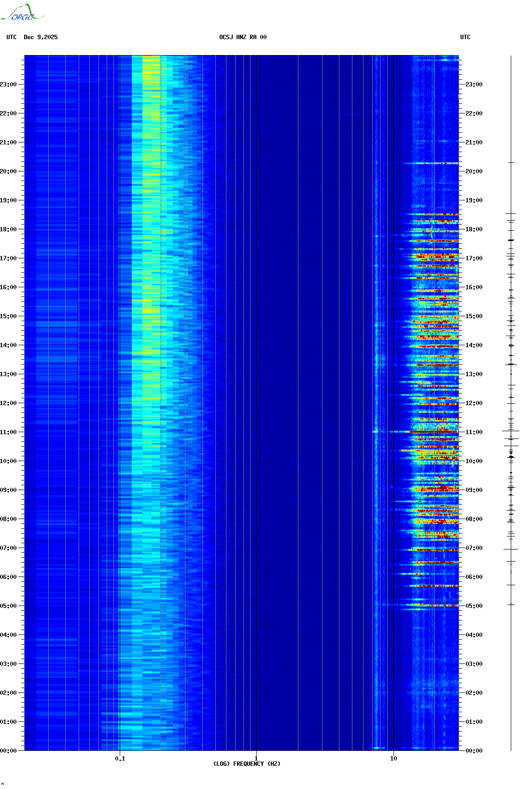
Task: Click the large seismogram spike at 11:00
Action: click(511, 431)
